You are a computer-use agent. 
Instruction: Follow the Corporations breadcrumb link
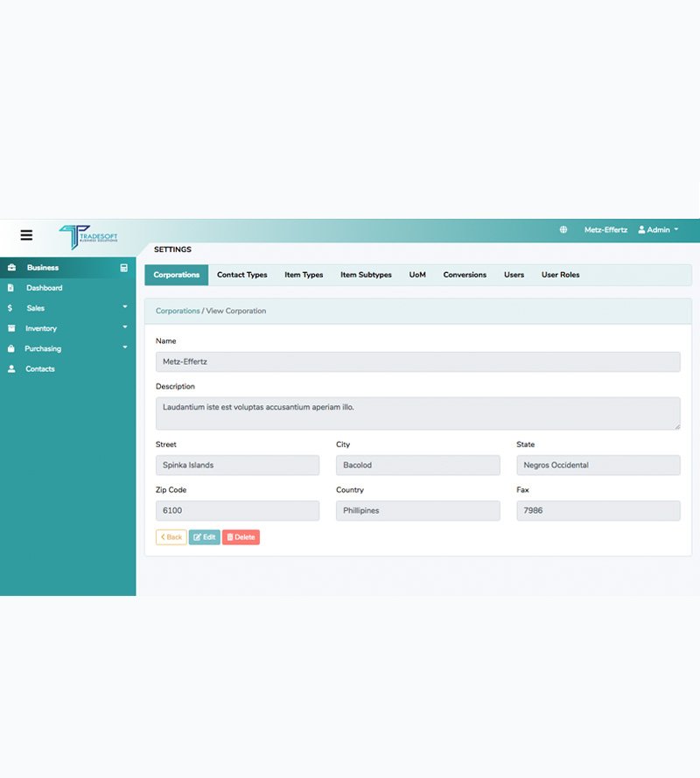pos(178,311)
